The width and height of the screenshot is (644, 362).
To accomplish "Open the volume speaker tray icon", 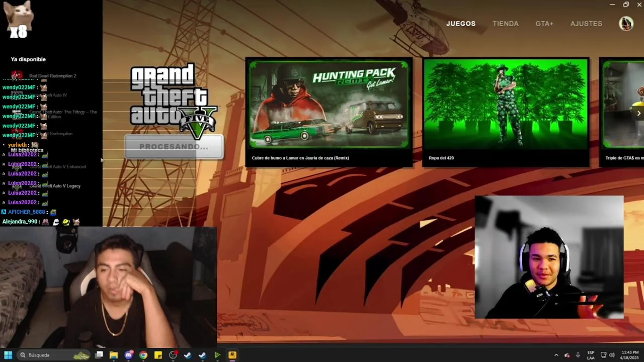I will (612, 355).
